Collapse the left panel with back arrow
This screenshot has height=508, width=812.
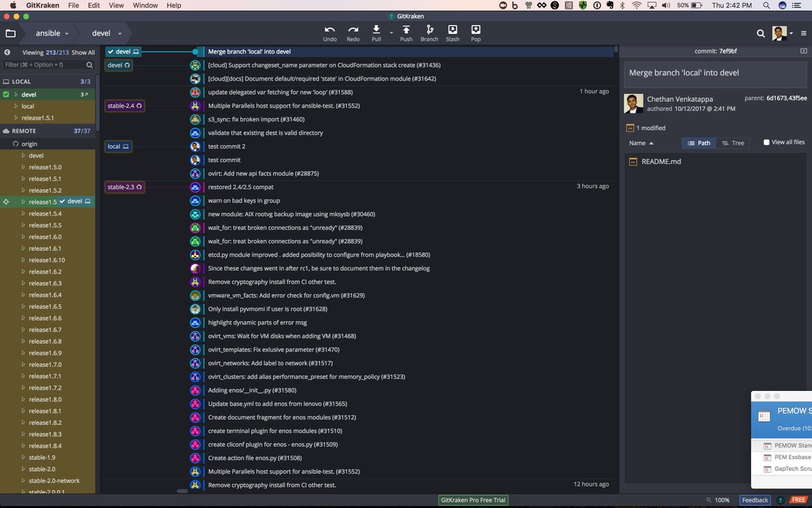(7, 52)
